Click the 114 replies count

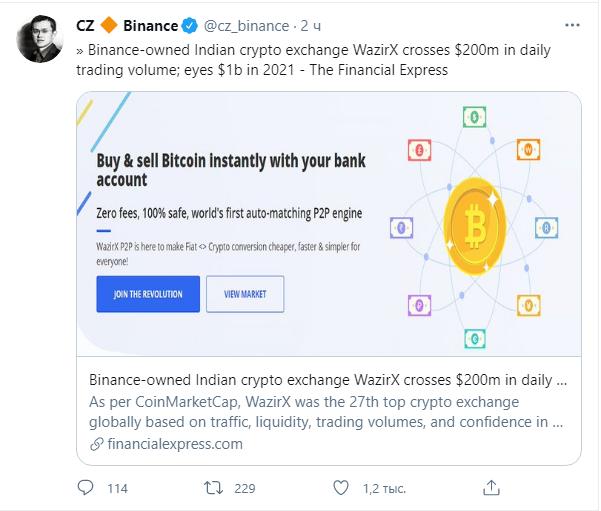pyautogui.click(x=117, y=488)
